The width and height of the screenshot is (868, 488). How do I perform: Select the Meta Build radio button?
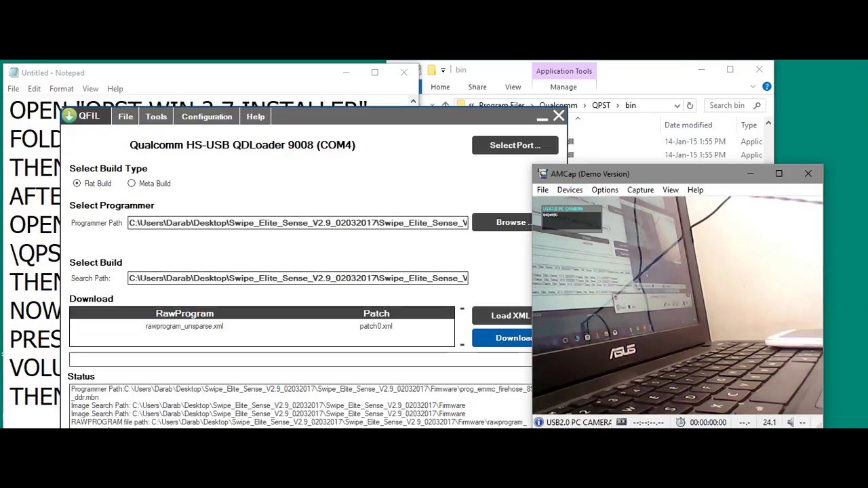pyautogui.click(x=132, y=184)
